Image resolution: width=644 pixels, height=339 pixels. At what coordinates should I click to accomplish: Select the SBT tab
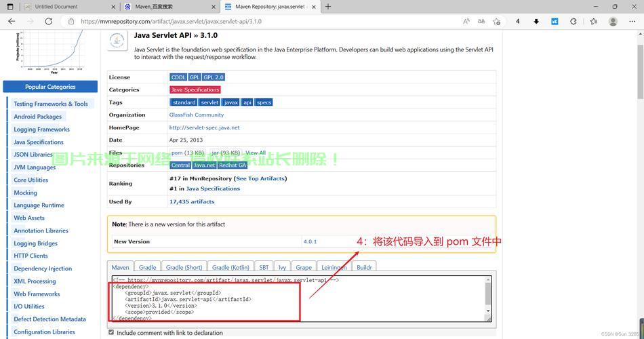point(264,267)
